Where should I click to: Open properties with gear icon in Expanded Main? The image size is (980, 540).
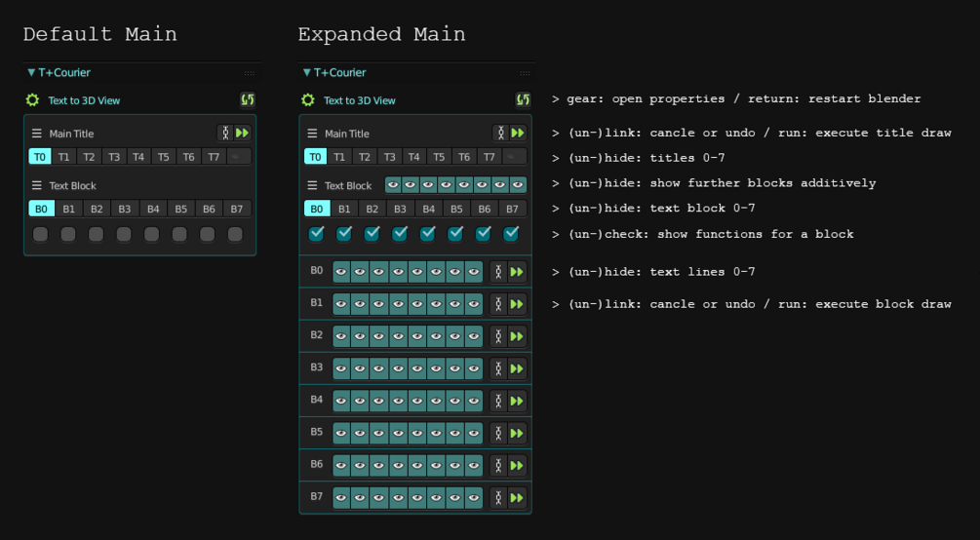pos(307,100)
